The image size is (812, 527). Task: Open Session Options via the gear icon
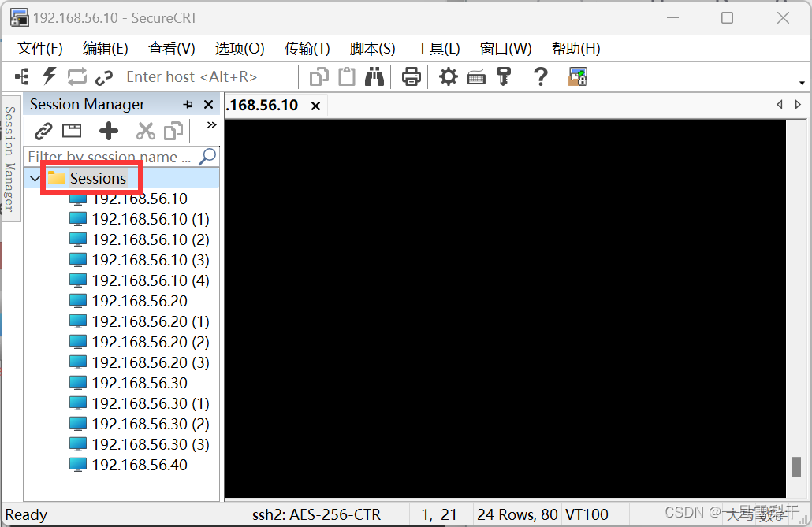tap(447, 76)
